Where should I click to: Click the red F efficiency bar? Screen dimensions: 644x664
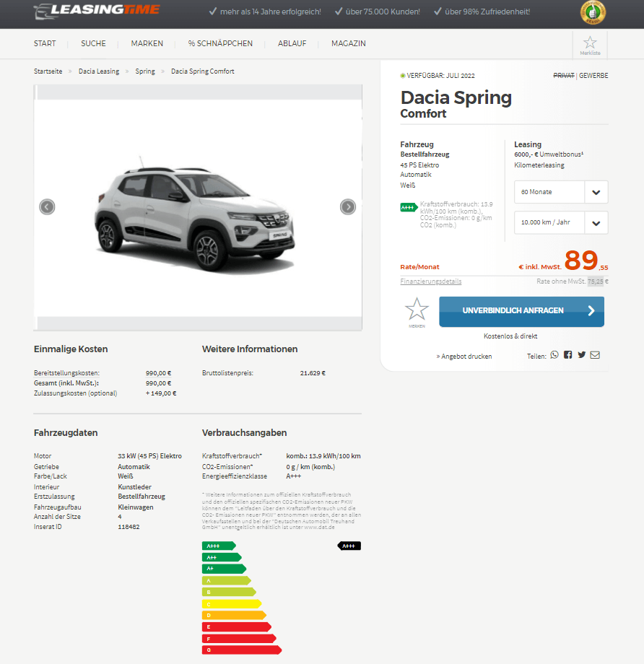[240, 639]
